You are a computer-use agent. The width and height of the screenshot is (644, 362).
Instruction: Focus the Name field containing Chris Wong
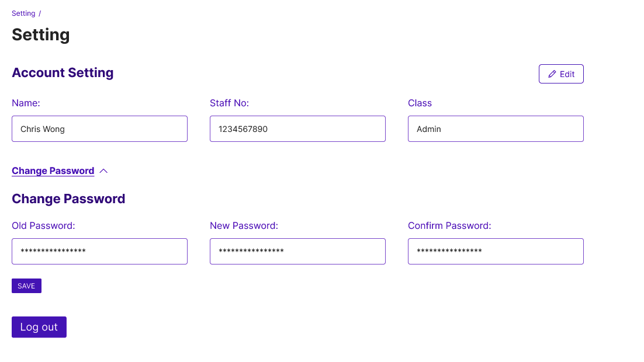(x=99, y=128)
